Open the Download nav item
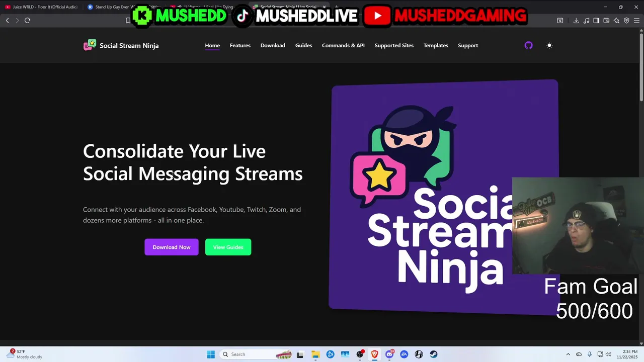This screenshot has width=644, height=362. (x=273, y=45)
